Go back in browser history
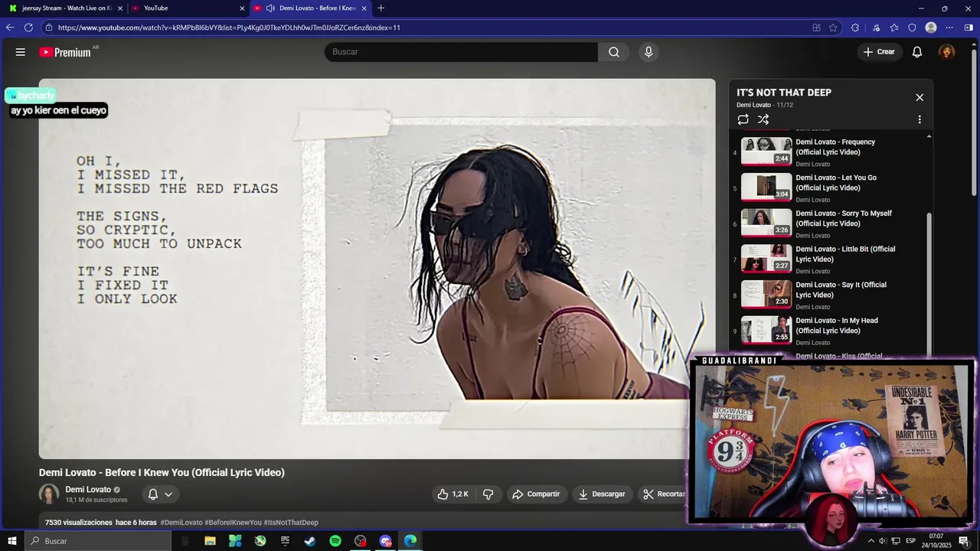The width and height of the screenshot is (980, 551). [10, 28]
